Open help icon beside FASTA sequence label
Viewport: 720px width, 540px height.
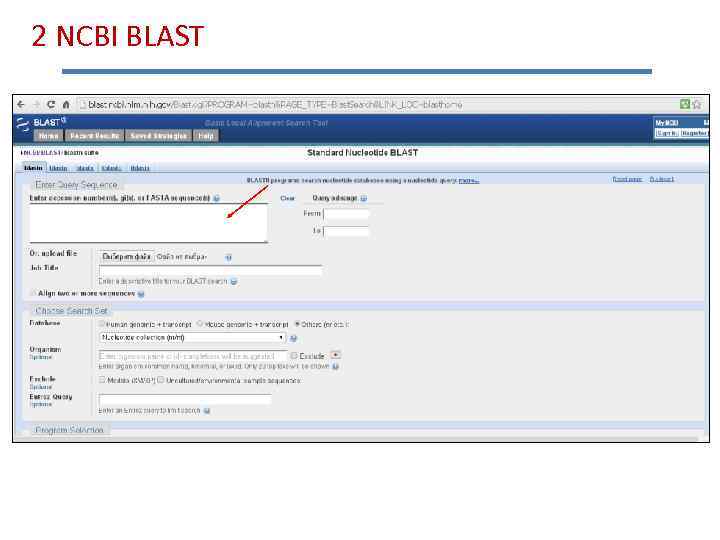(216, 198)
